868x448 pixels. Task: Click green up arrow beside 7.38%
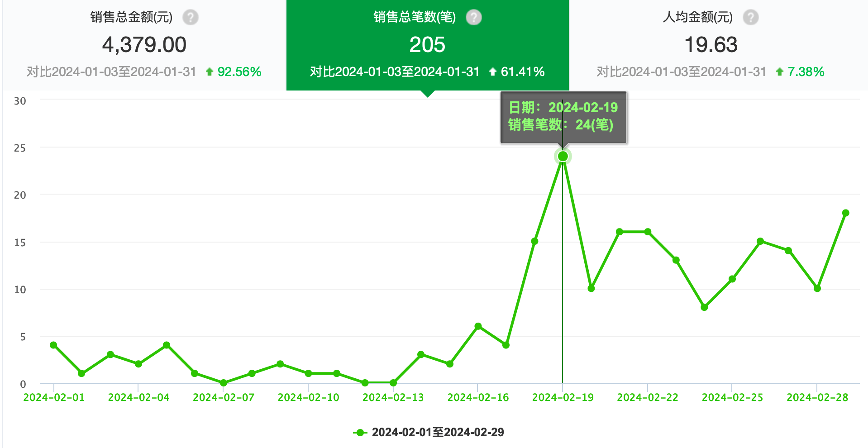click(779, 72)
